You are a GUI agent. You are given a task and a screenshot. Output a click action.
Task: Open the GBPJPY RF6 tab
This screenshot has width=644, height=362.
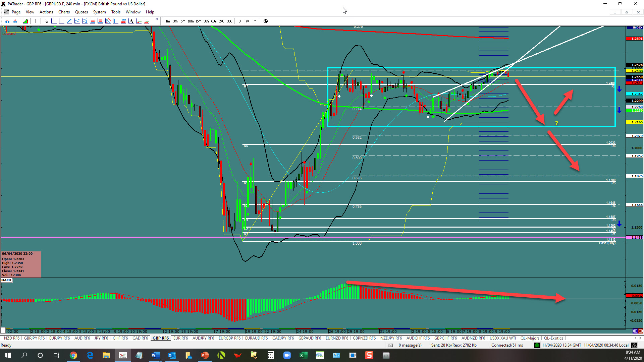pyautogui.click(x=34, y=338)
